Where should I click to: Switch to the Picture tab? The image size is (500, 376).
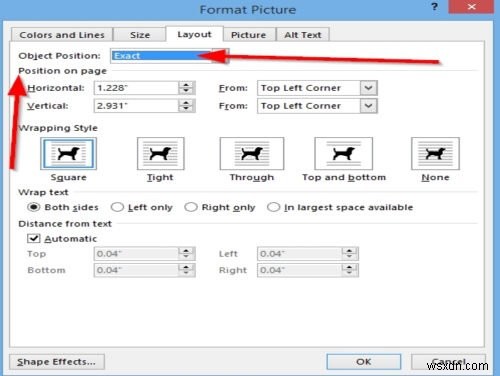coord(249,35)
